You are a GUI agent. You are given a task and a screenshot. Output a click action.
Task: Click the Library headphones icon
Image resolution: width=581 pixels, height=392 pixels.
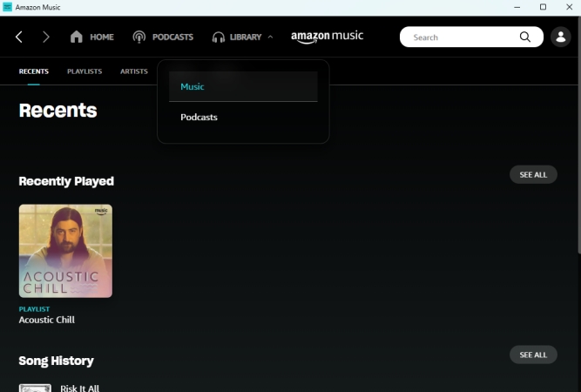pos(219,37)
